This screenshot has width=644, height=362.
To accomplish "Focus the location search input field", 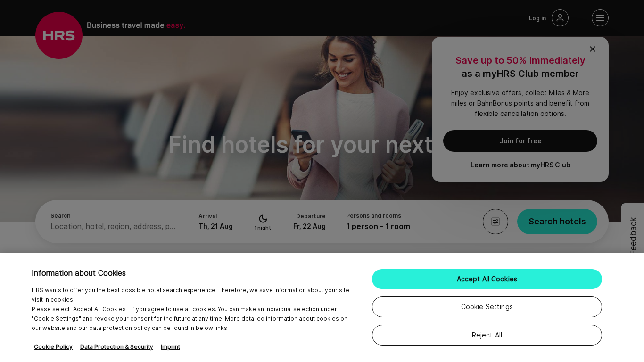I will click(x=113, y=226).
